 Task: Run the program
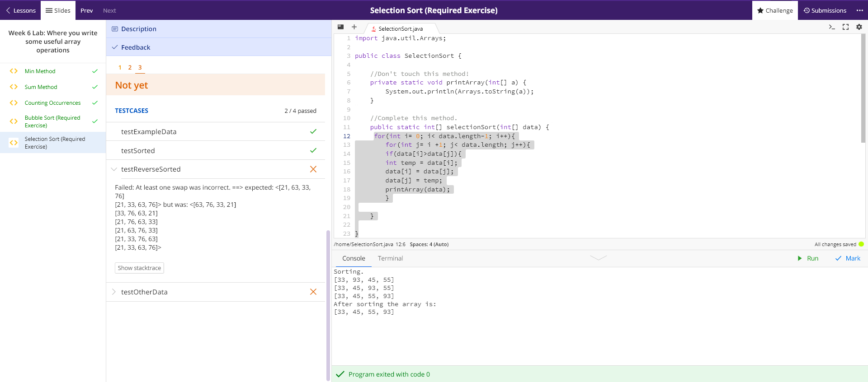pyautogui.click(x=808, y=258)
